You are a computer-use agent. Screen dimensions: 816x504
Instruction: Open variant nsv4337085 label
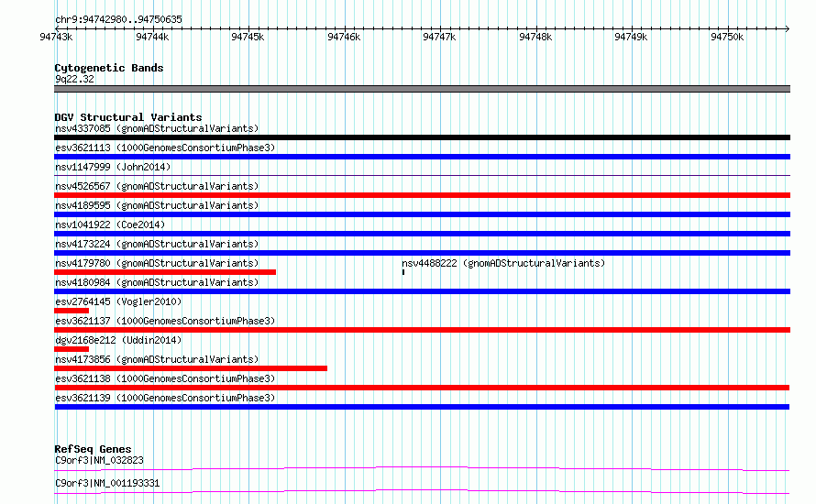click(x=157, y=128)
